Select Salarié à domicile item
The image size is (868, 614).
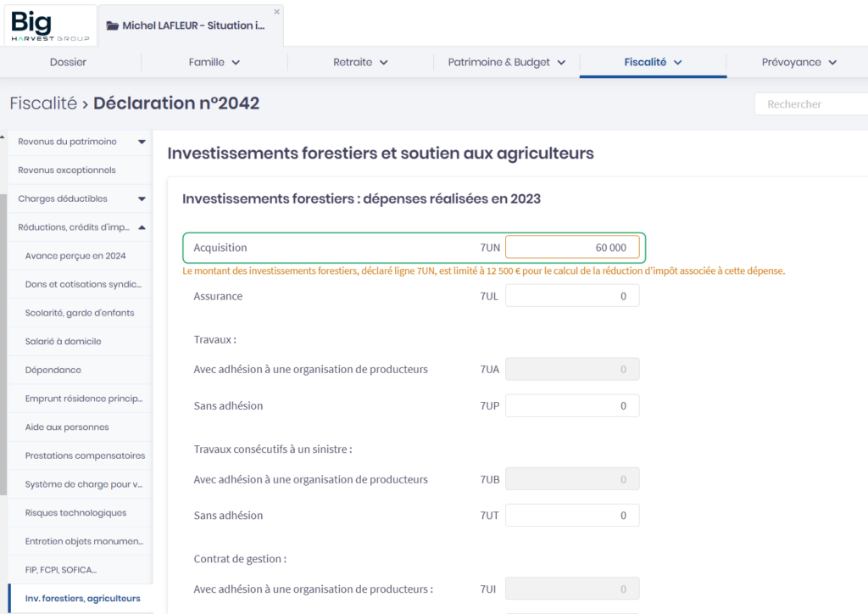pyautogui.click(x=64, y=342)
